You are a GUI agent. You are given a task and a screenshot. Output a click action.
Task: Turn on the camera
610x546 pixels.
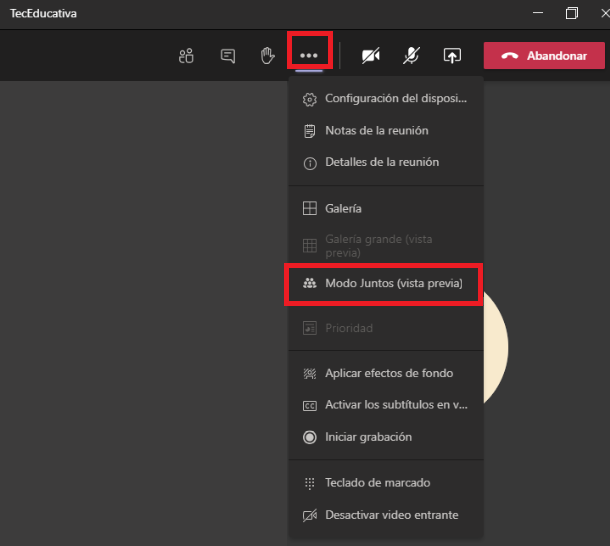[x=371, y=56]
